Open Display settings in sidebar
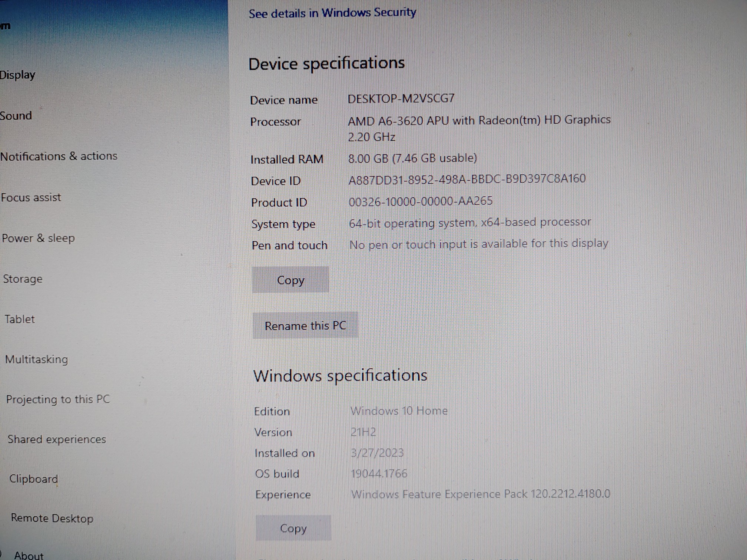The width and height of the screenshot is (747, 560). point(17,75)
